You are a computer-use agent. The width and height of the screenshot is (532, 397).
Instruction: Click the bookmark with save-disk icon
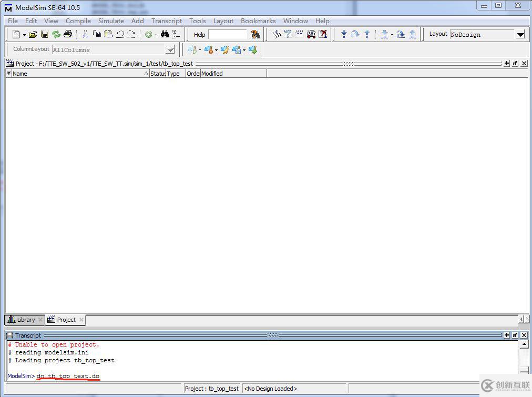(237, 50)
